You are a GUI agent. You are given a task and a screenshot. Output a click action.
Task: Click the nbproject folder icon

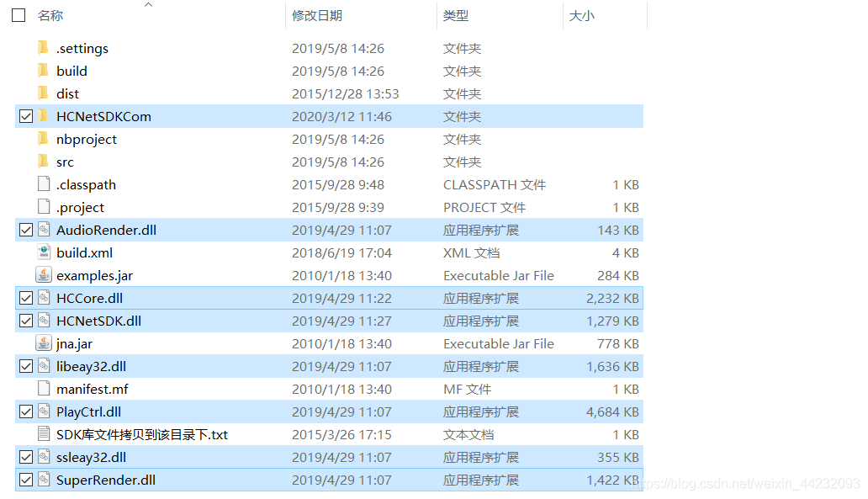pyautogui.click(x=43, y=139)
